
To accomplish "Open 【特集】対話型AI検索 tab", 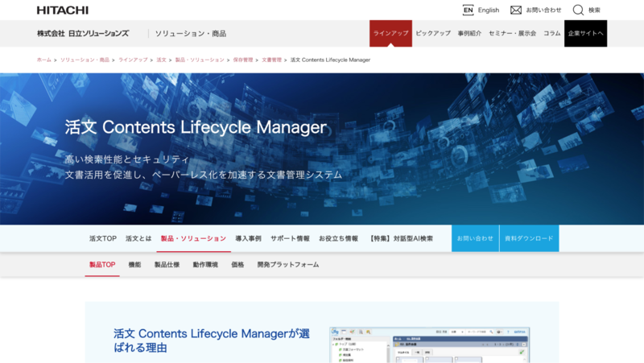I will (400, 238).
